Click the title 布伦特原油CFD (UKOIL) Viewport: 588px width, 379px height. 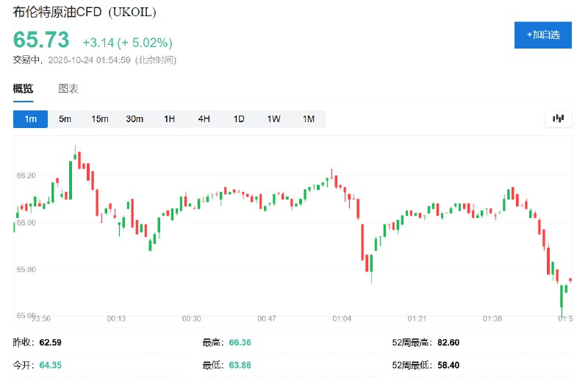85,12
